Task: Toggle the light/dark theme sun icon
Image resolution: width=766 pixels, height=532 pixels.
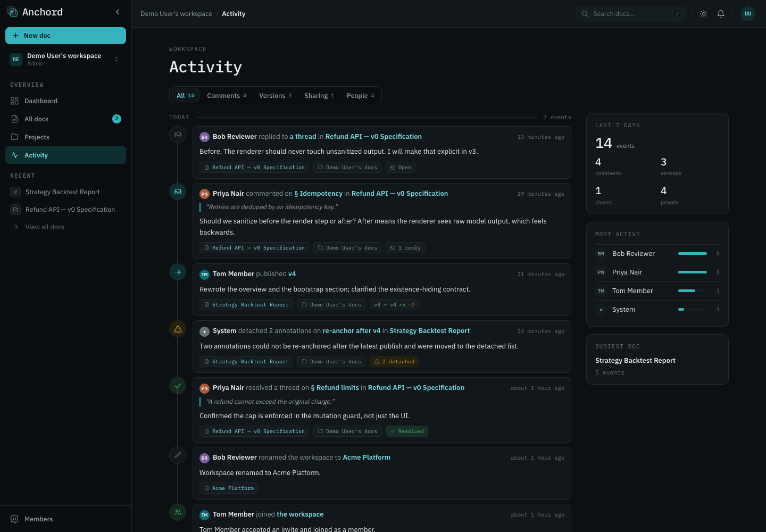Action: pos(704,14)
